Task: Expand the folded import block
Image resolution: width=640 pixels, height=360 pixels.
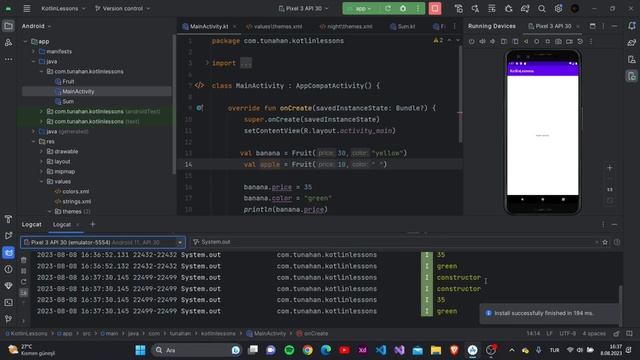Action: tap(207, 63)
